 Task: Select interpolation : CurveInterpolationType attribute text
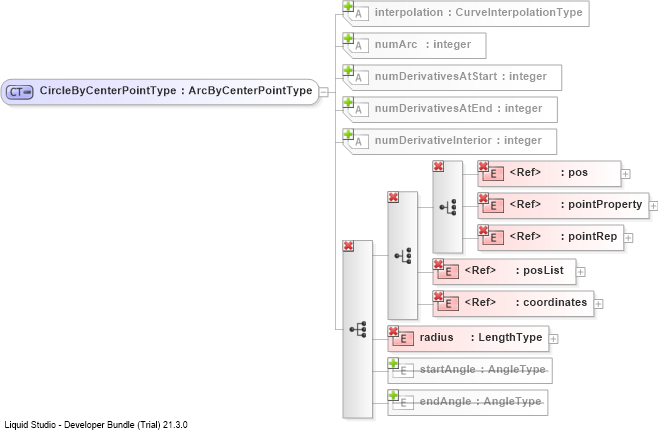tap(478, 13)
